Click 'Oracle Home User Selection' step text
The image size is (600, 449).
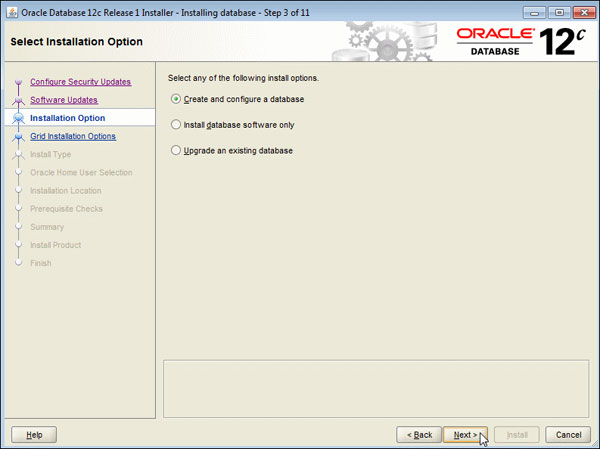click(x=81, y=173)
